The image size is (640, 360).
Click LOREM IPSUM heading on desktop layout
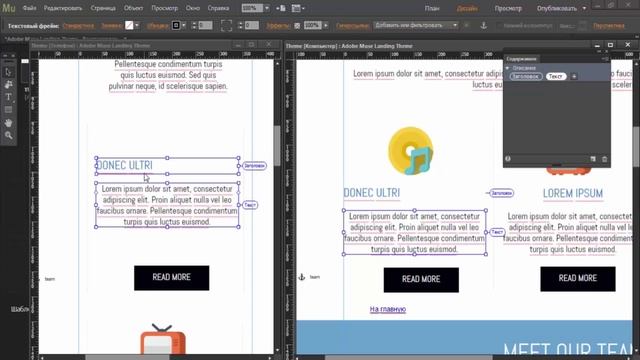(573, 193)
